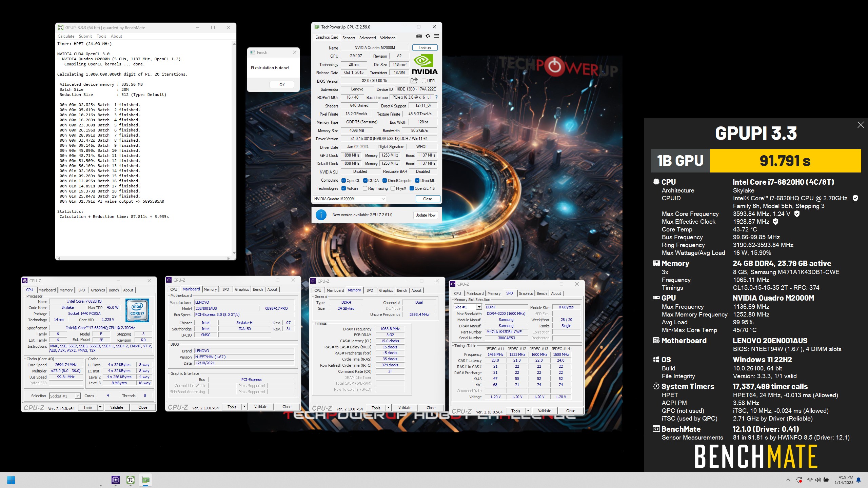Click the tray sync icon with the red badge
Viewport: 868px width, 488px height.
click(799, 480)
